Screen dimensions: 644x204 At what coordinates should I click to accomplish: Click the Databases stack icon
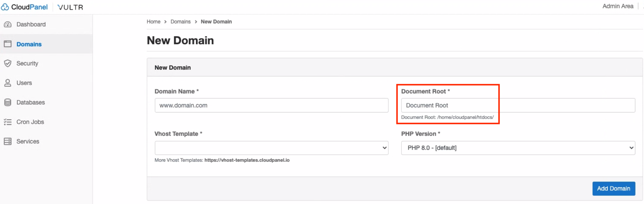point(8,102)
